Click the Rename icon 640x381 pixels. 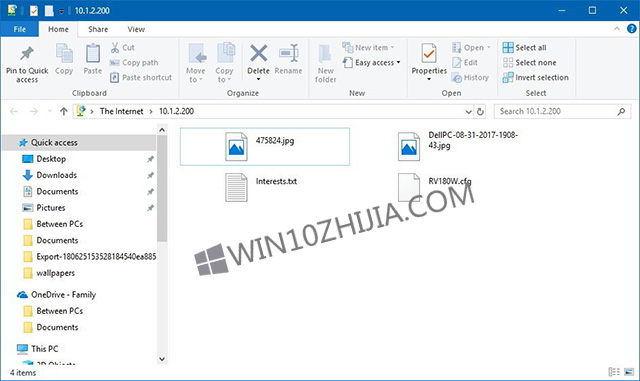tap(289, 53)
